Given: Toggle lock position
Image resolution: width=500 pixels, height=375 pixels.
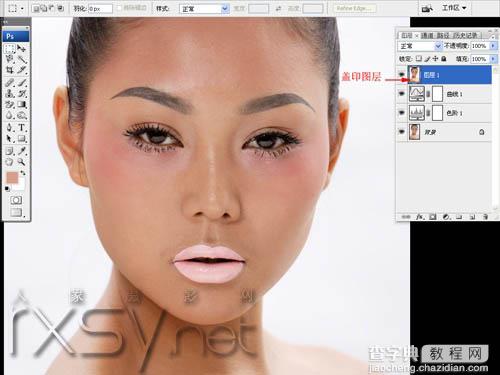Looking at the screenshot, I should pyautogui.click(x=435, y=59).
